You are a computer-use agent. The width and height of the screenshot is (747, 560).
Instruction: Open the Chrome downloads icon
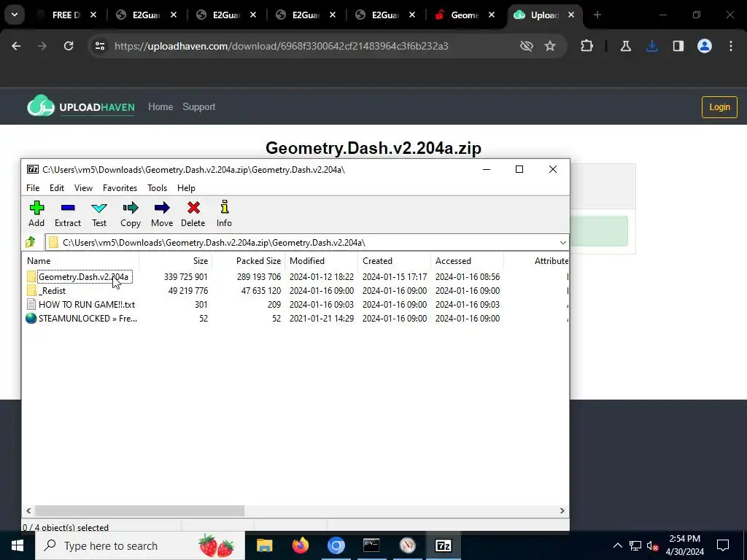pos(652,46)
